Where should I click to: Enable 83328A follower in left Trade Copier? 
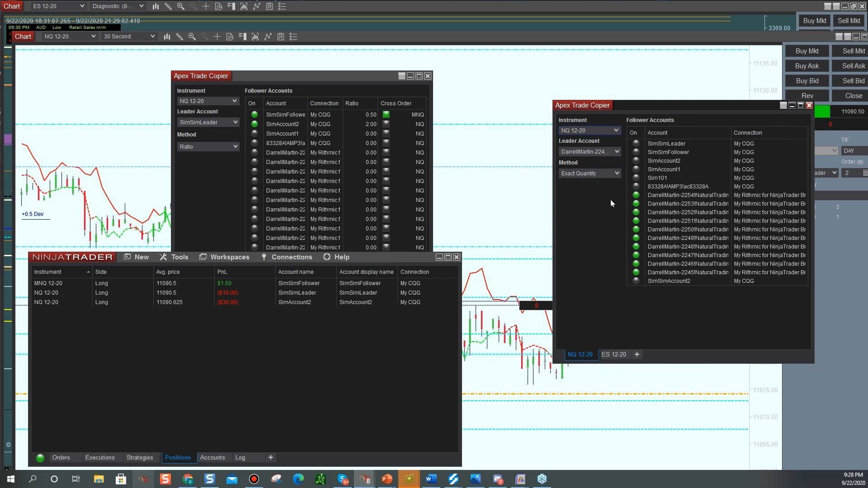coord(255,143)
